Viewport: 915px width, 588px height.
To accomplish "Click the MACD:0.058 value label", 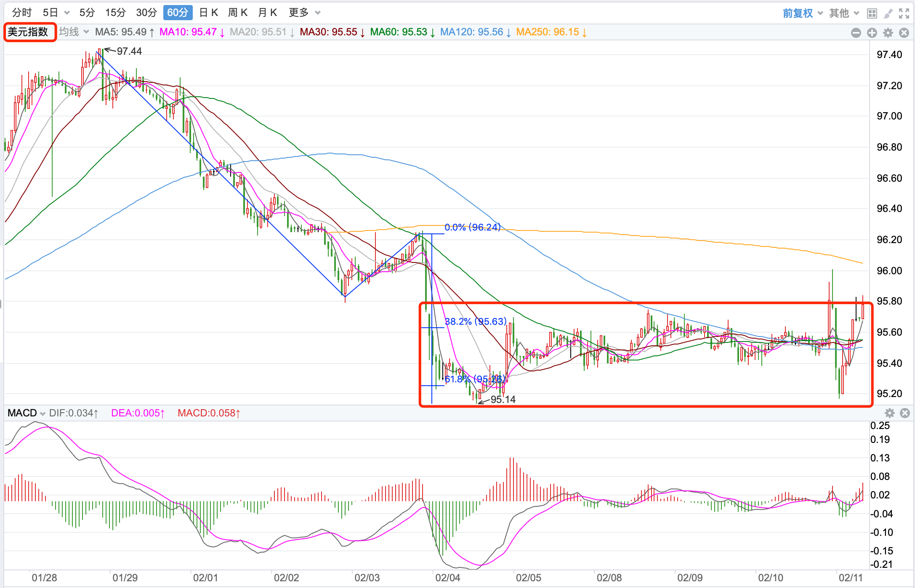I will [x=209, y=413].
